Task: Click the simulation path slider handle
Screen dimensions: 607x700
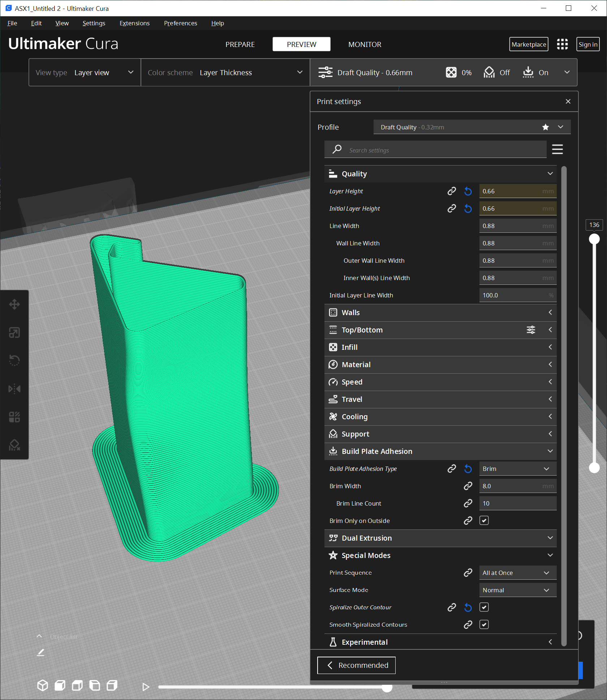Action: pos(387,687)
